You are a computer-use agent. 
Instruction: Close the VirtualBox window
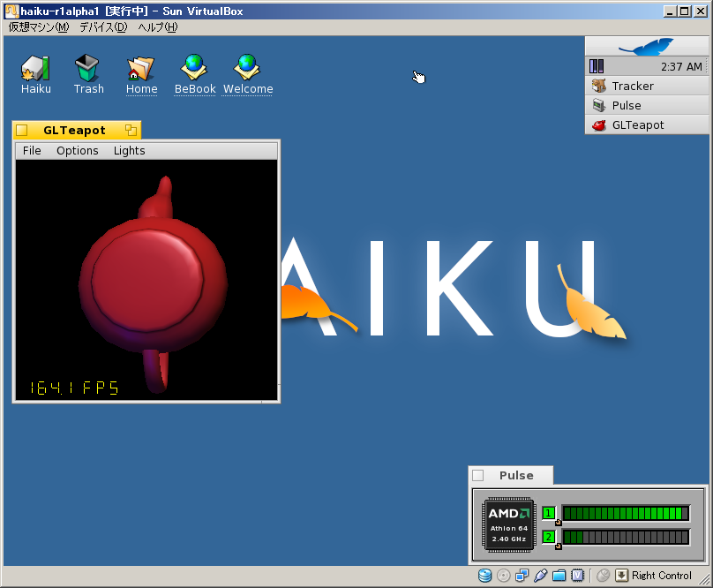pos(701,11)
